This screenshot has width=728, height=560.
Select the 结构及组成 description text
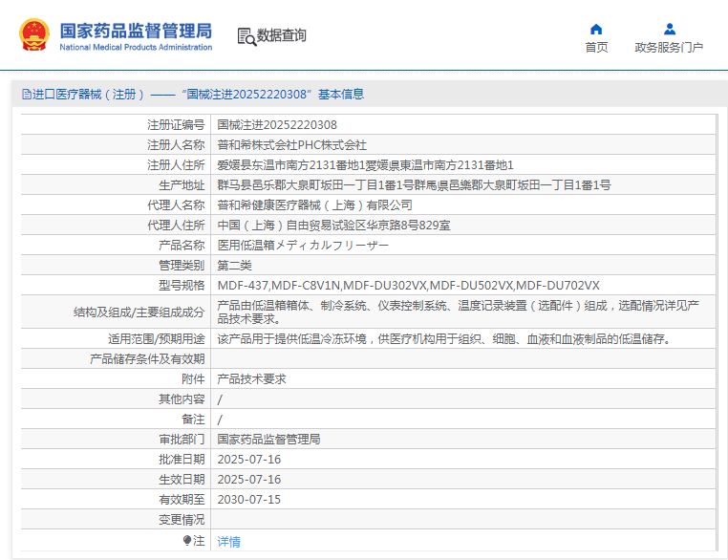point(459,312)
